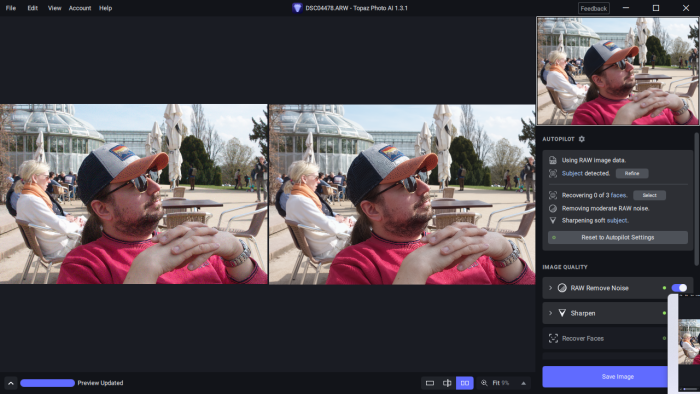
Task: Click 'Using RAW image data' text
Action: point(594,160)
